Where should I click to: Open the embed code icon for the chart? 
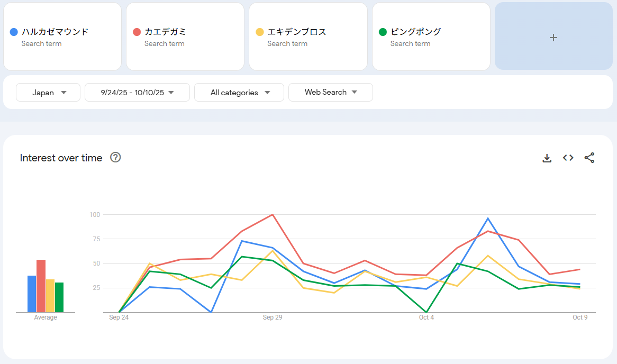[x=568, y=158]
